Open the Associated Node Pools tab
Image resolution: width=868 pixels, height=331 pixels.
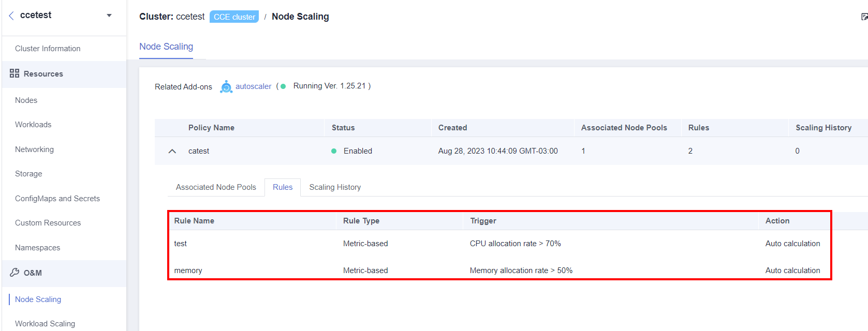click(216, 187)
